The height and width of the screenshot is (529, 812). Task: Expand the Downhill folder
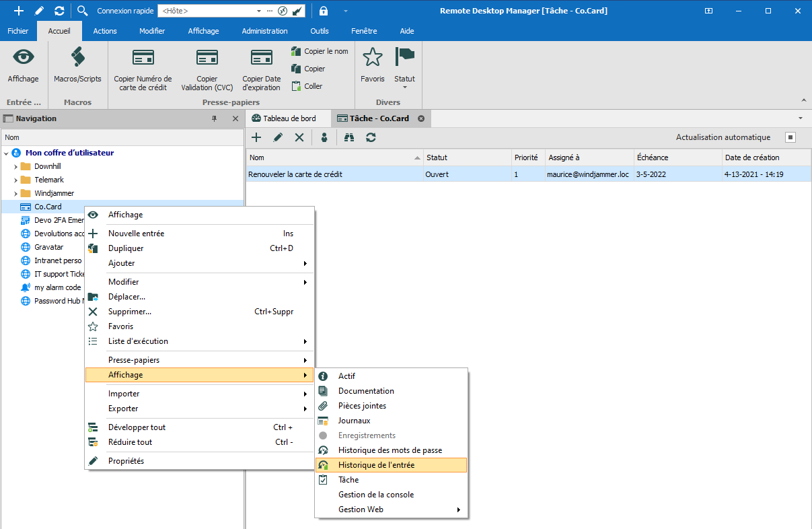pos(15,166)
